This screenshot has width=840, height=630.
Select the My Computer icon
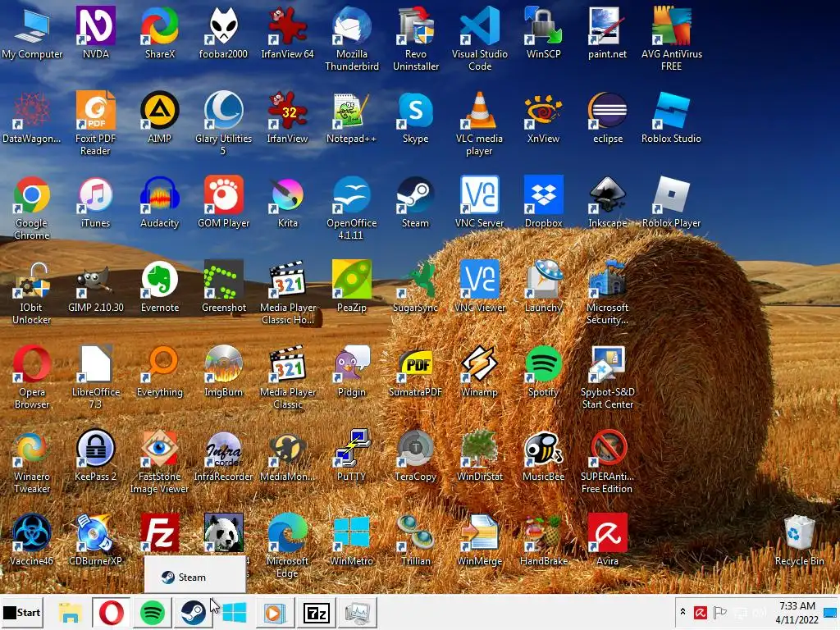coord(32,32)
